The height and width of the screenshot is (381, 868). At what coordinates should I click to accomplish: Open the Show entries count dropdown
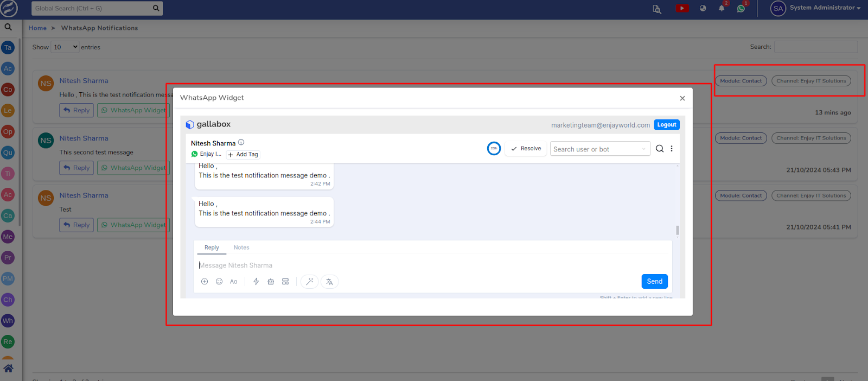(x=65, y=47)
